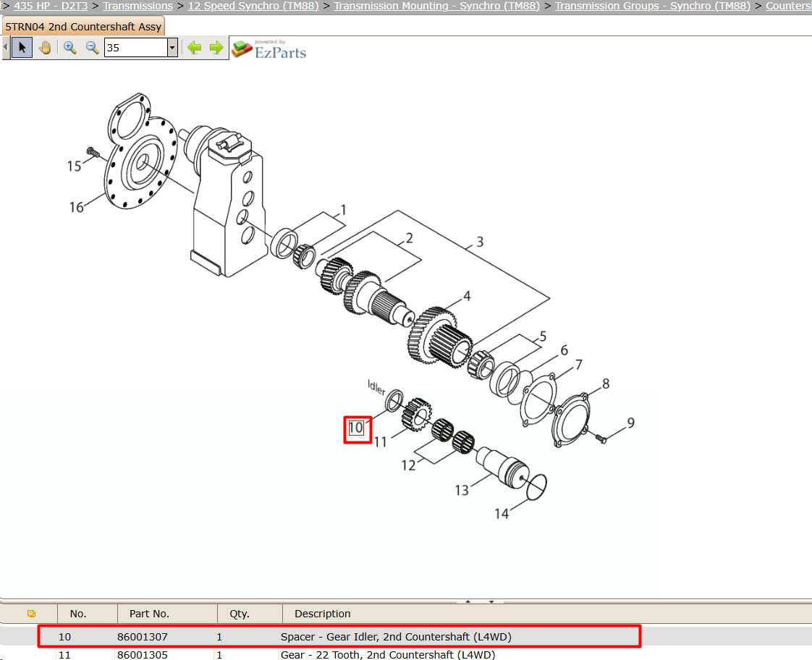Open the 435 HP - D2T3 breadcrumb
The width and height of the screenshot is (812, 660).
51,6
